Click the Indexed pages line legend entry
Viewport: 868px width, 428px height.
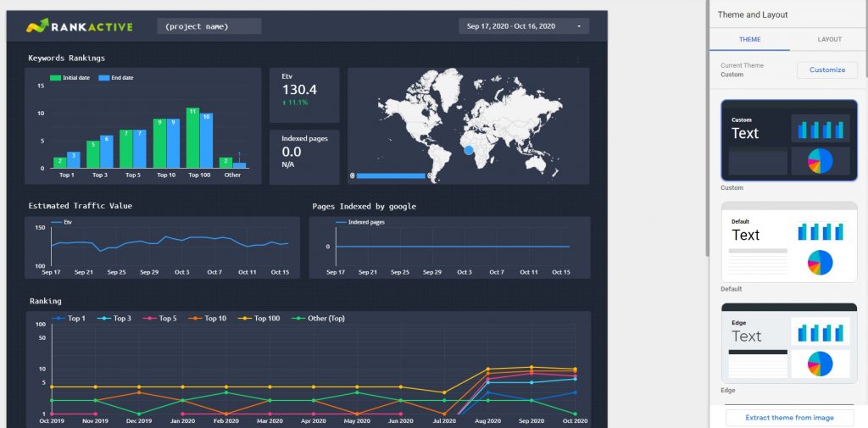point(359,222)
